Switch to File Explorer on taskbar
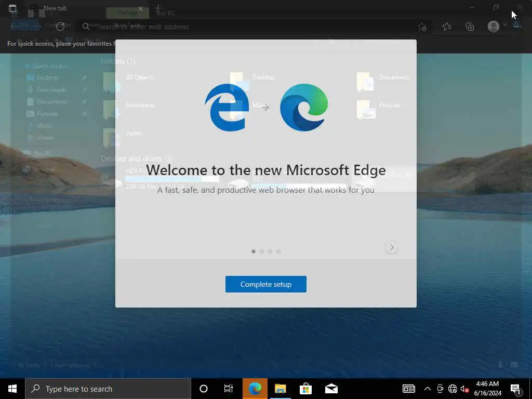This screenshot has height=399, width=532. coord(280,389)
